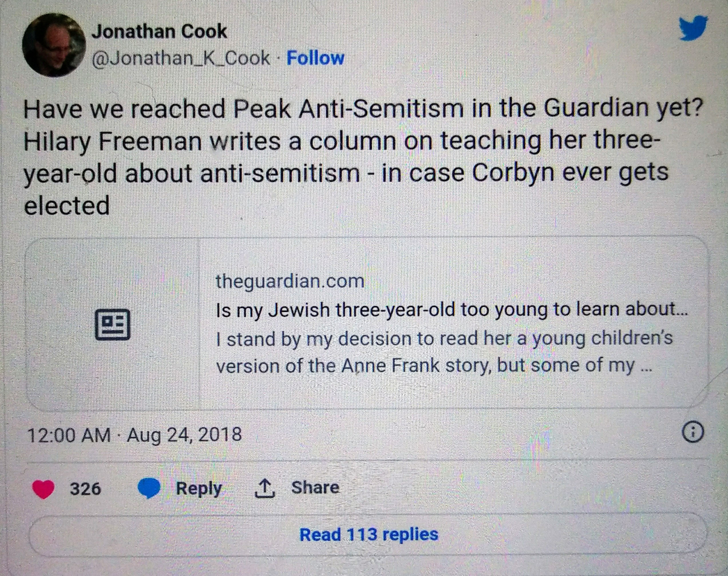728x576 pixels.
Task: Open the @Jonathan_K_Cook handle
Action: (x=181, y=58)
